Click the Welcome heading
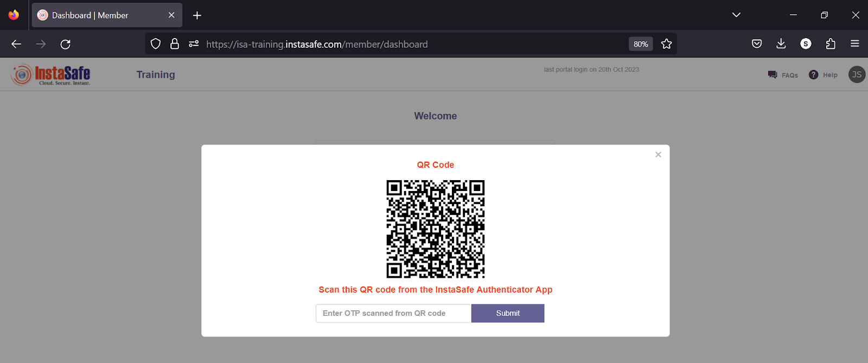 (x=436, y=116)
